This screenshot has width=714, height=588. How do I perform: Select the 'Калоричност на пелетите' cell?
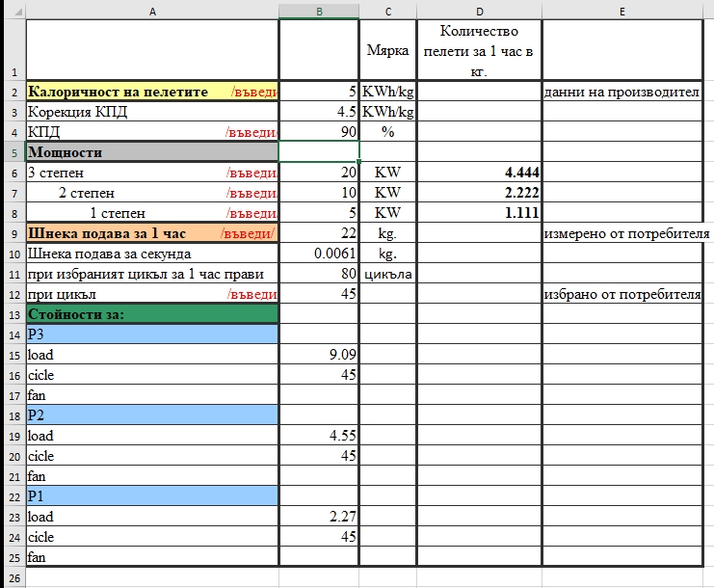pyautogui.click(x=152, y=92)
